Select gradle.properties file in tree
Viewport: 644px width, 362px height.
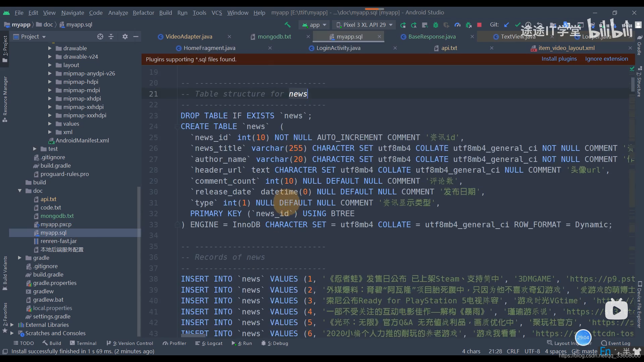click(x=51, y=283)
